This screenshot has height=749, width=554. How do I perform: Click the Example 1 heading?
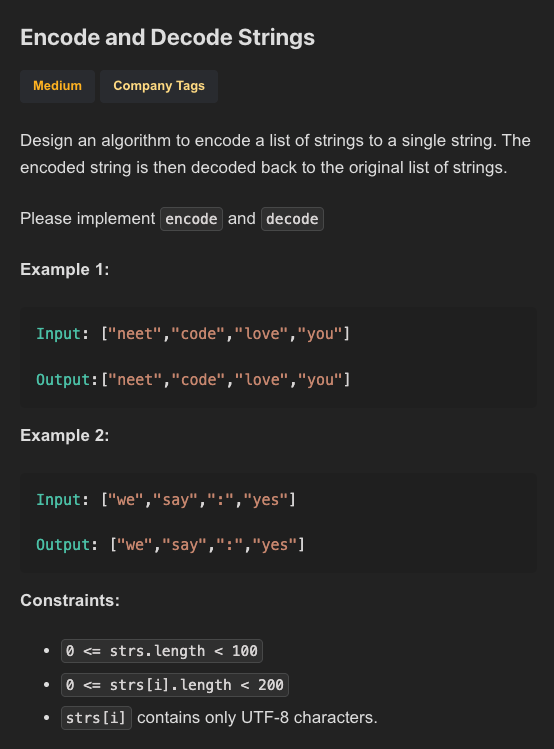pyautogui.click(x=64, y=269)
